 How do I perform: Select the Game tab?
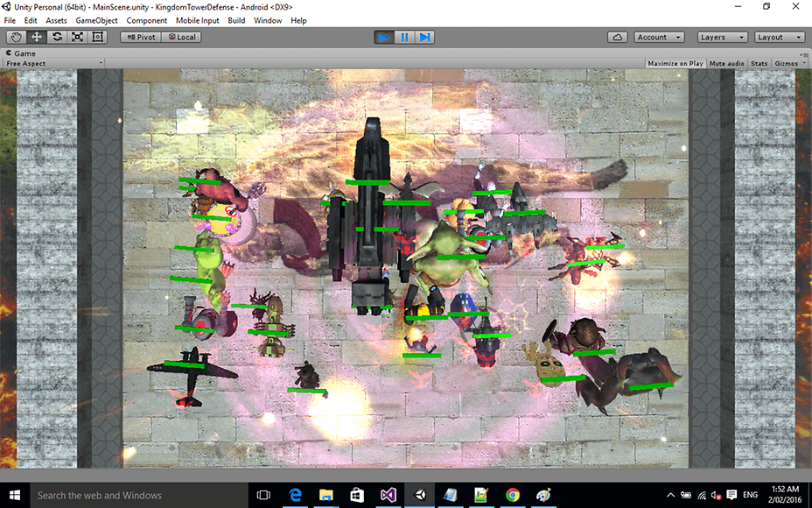click(x=21, y=53)
